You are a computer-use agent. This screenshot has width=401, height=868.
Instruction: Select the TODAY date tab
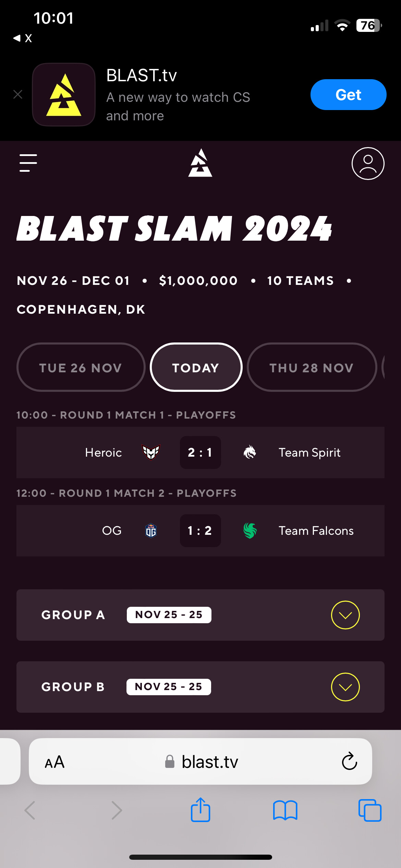[196, 367]
